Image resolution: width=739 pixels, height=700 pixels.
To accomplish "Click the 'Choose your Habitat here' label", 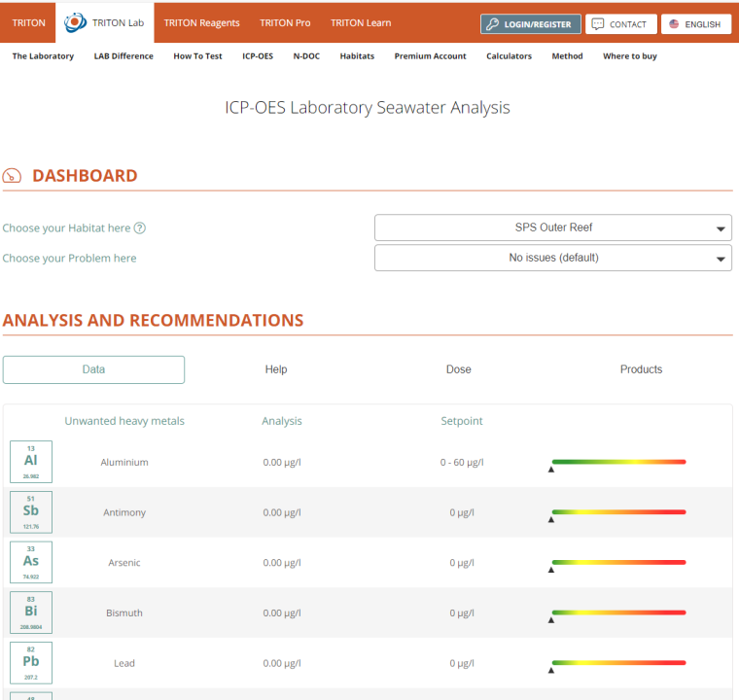I will 66,228.
